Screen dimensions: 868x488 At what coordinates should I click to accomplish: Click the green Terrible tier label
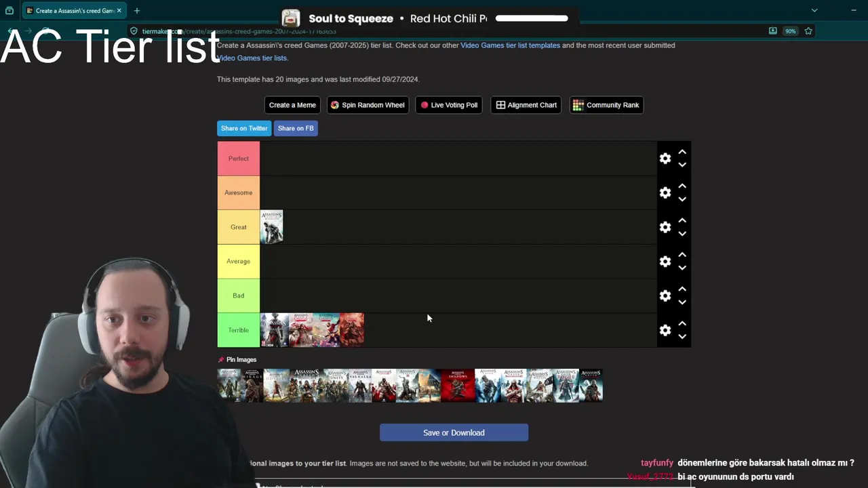click(x=239, y=330)
